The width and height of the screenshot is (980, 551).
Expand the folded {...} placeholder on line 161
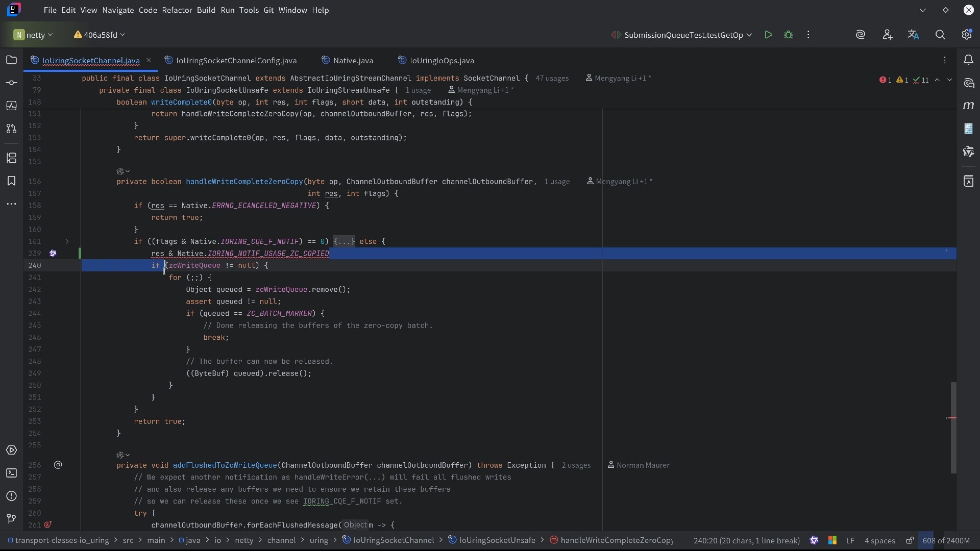click(x=344, y=241)
